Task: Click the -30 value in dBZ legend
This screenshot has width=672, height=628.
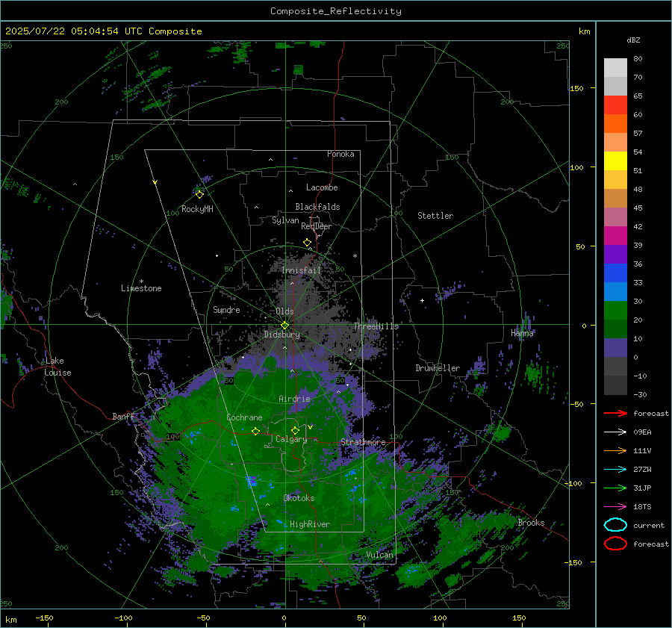Action: 640,394
